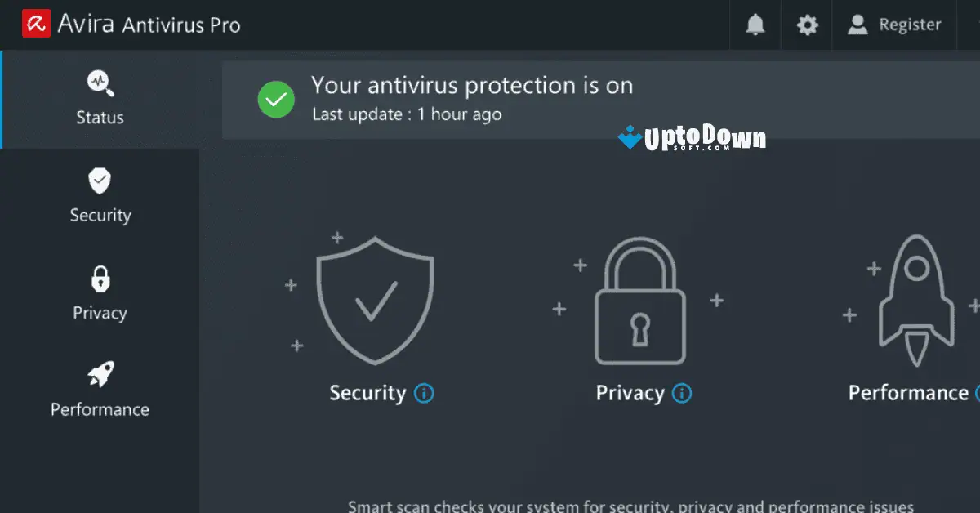
Task: Click the large Security shield graphic
Action: pos(375,301)
